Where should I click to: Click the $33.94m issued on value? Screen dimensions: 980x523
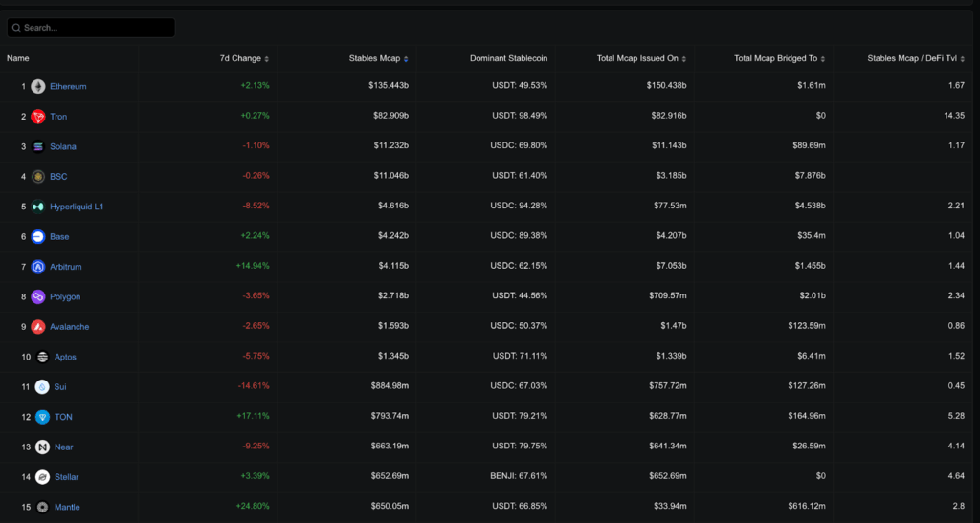pyautogui.click(x=670, y=506)
